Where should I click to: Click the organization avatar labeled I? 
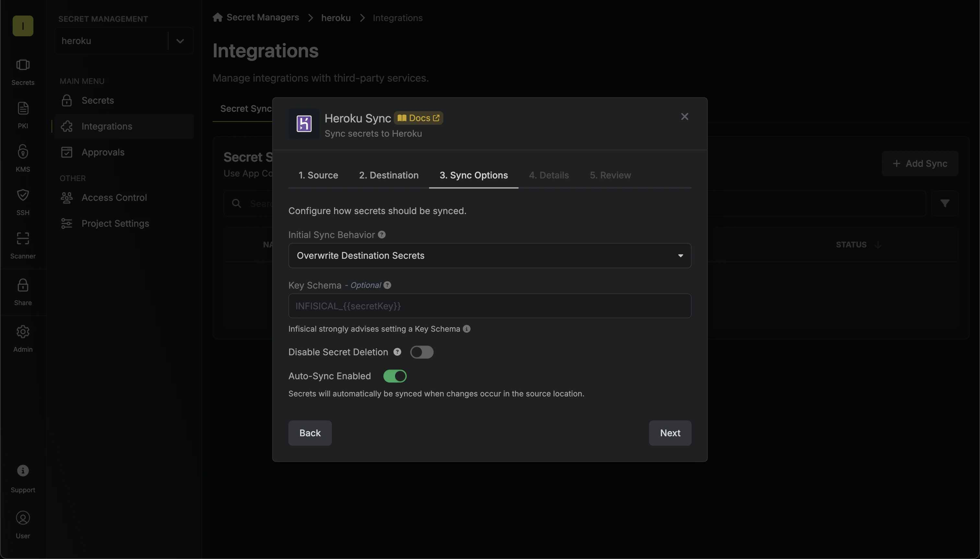coord(23,26)
